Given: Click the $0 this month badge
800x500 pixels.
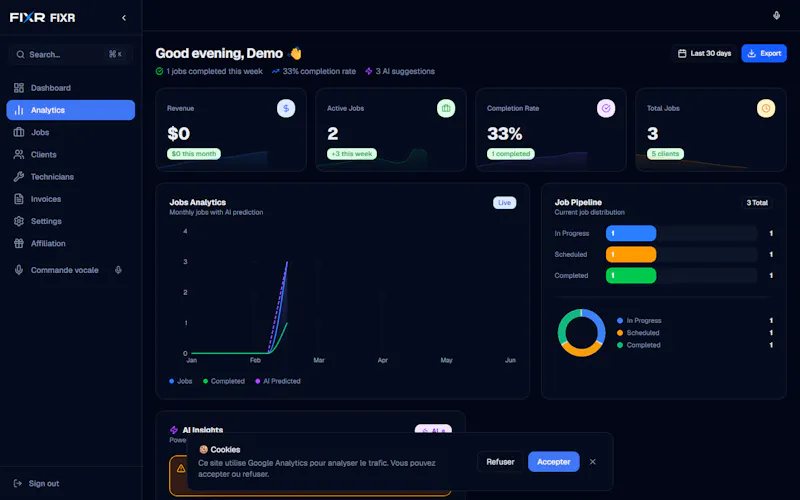Looking at the screenshot, I should (194, 154).
